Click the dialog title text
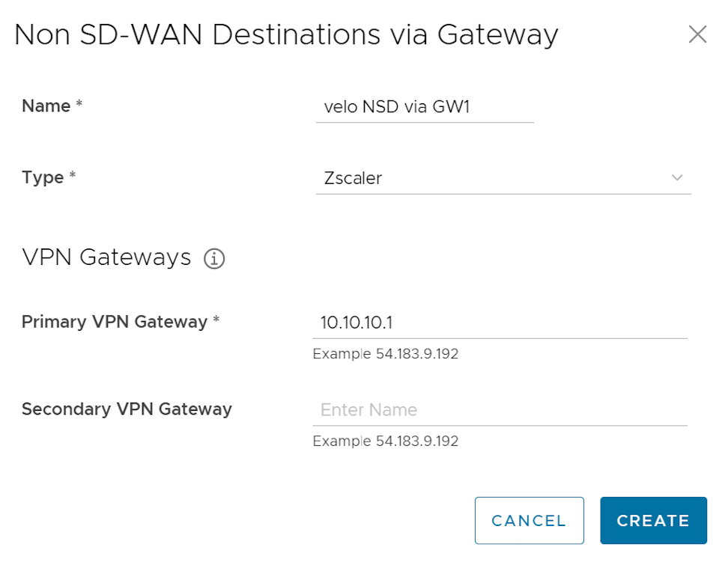The width and height of the screenshot is (728, 565). [x=286, y=35]
